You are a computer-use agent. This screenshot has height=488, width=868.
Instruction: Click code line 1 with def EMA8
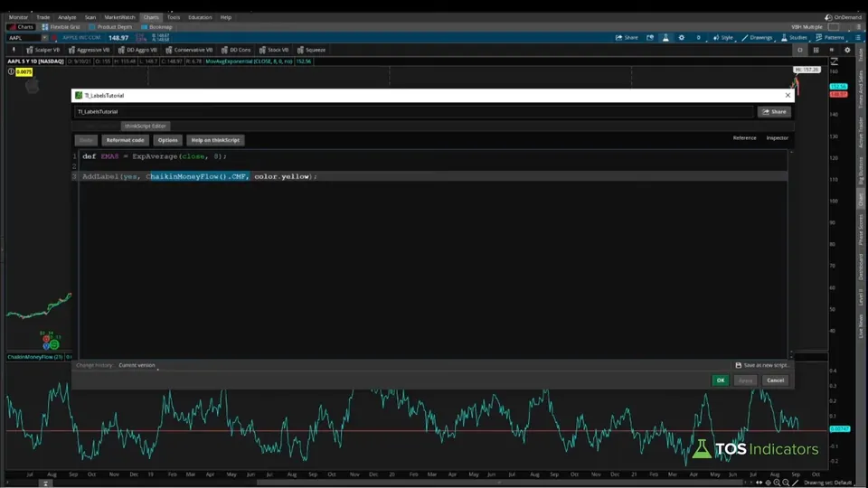[155, 156]
